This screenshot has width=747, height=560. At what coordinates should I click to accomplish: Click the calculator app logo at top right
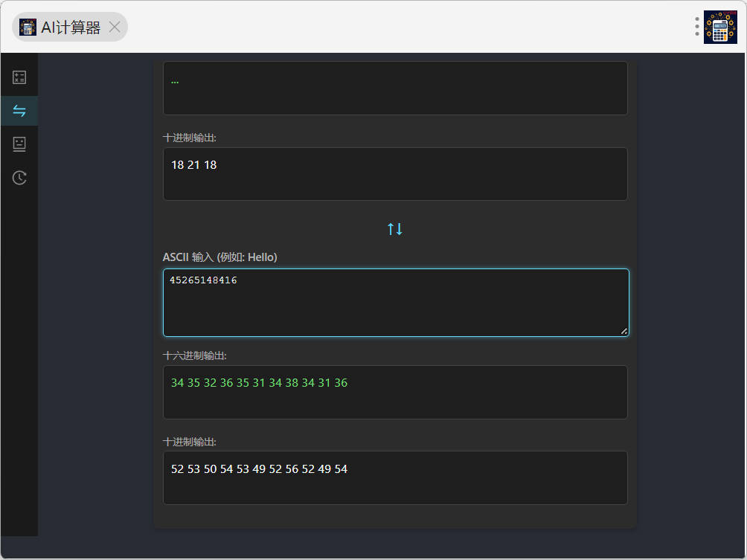coord(720,27)
